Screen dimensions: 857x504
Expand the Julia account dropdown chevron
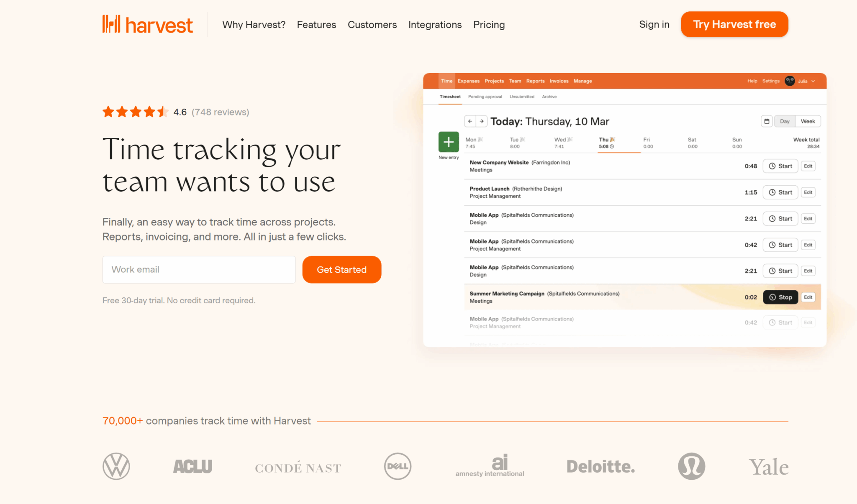[x=813, y=81]
